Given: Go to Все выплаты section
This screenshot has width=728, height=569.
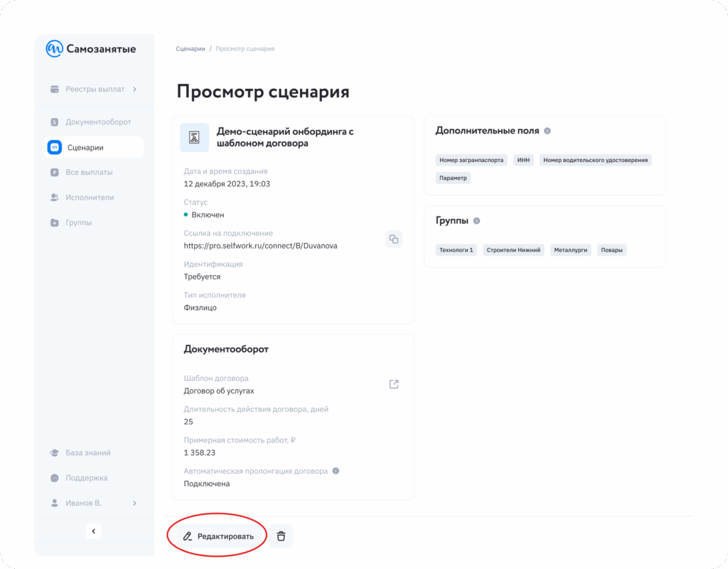Looking at the screenshot, I should 89,173.
